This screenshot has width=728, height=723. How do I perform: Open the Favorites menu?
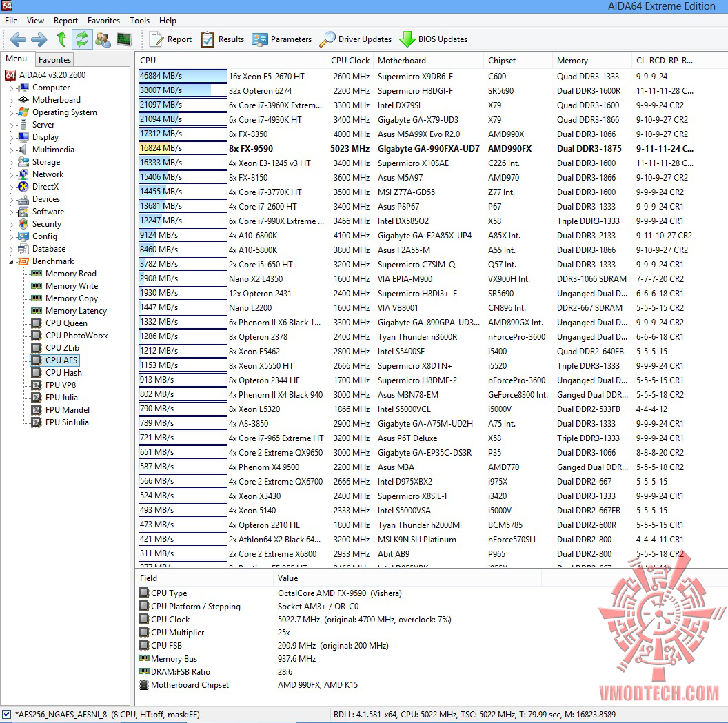coord(103,21)
